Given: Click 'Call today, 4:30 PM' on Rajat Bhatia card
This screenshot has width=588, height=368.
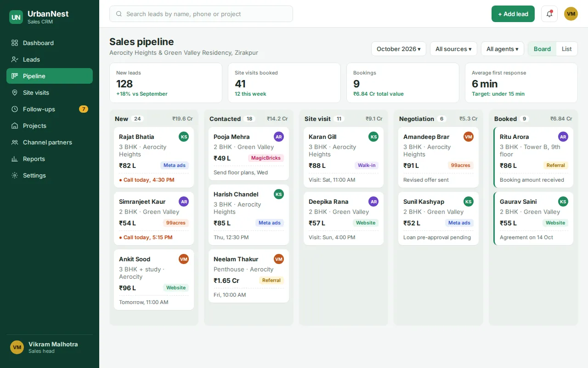Looking at the screenshot, I should coord(147,180).
